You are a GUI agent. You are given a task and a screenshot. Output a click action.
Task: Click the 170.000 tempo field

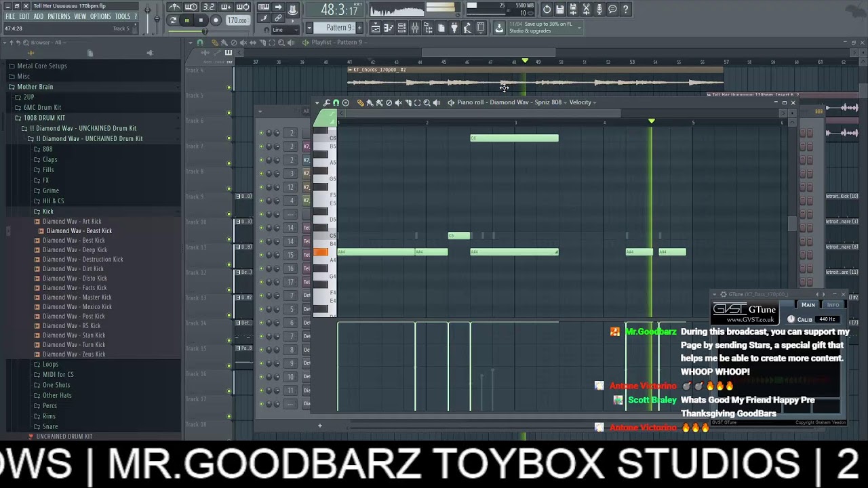pos(237,20)
